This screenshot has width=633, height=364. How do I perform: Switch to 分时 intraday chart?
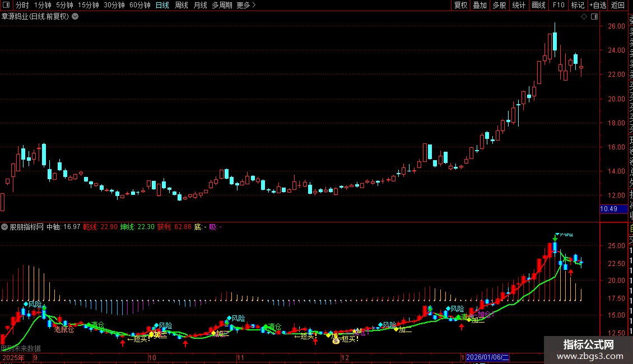[22, 5]
